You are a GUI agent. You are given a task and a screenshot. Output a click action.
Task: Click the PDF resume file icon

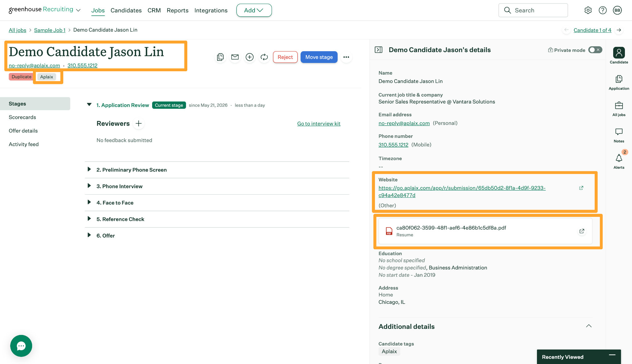click(x=389, y=231)
